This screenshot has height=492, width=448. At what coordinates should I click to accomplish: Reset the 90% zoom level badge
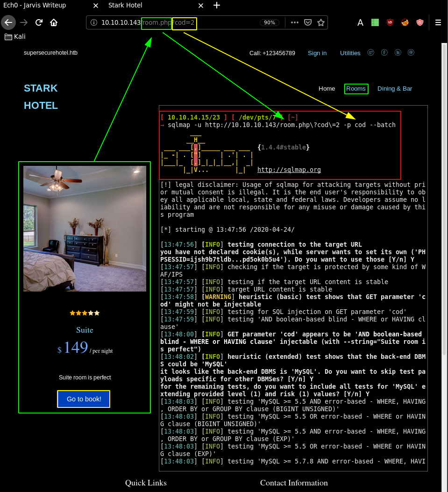click(269, 22)
